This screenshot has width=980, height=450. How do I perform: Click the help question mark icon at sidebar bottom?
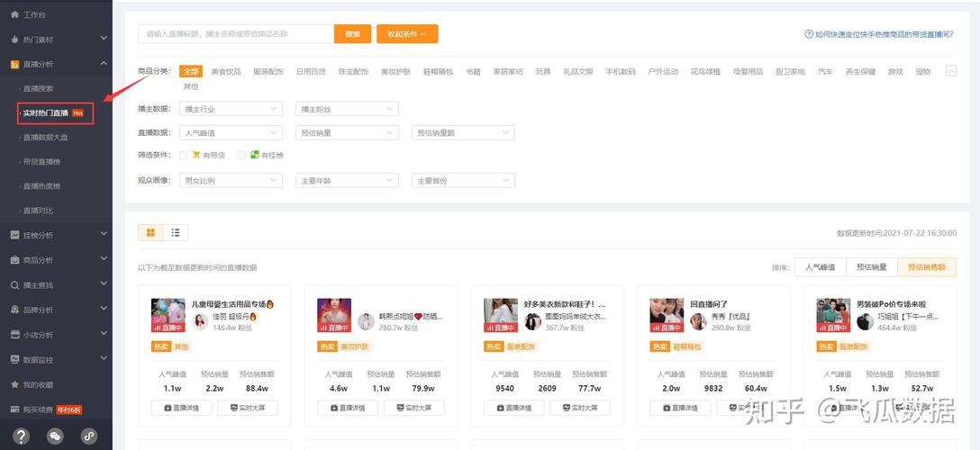point(22,436)
